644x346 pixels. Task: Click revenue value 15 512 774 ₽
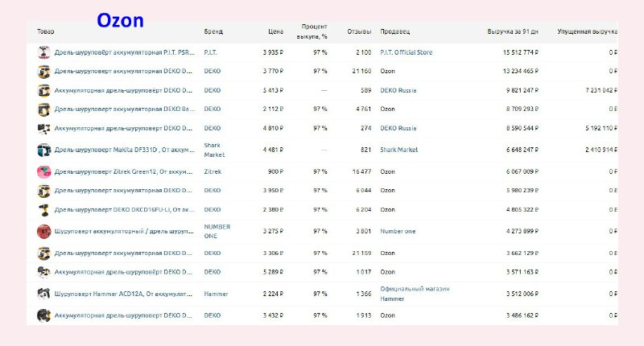[521, 52]
